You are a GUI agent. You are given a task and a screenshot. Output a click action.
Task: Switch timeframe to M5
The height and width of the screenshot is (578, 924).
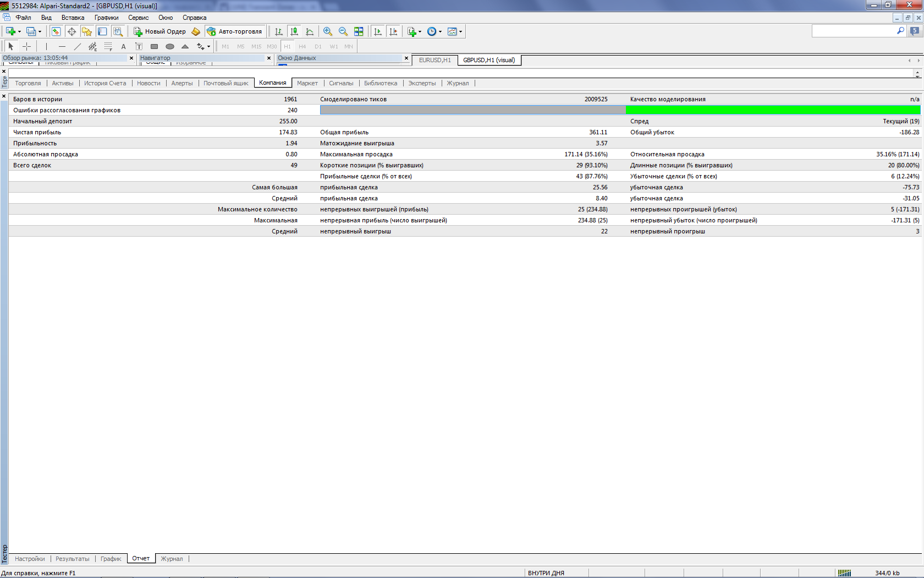[241, 46]
